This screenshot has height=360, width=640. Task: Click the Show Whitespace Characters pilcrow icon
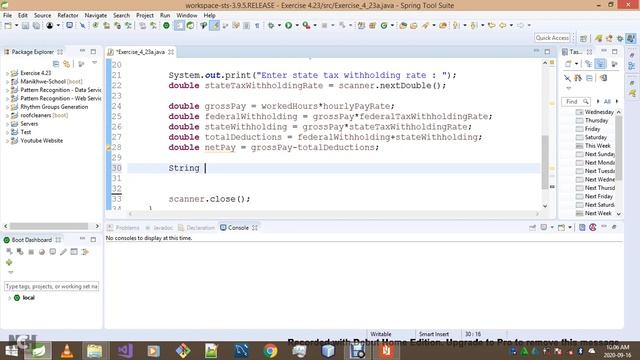[257, 26]
